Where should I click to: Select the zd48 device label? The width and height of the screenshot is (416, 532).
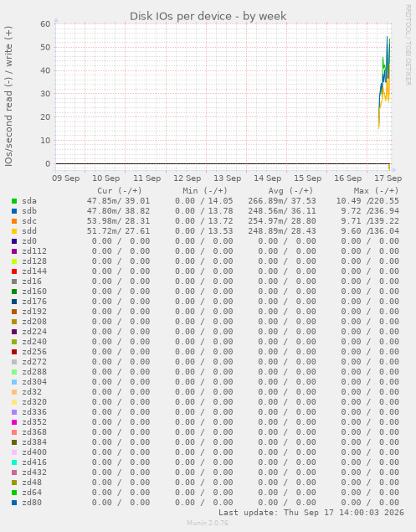(x=32, y=483)
